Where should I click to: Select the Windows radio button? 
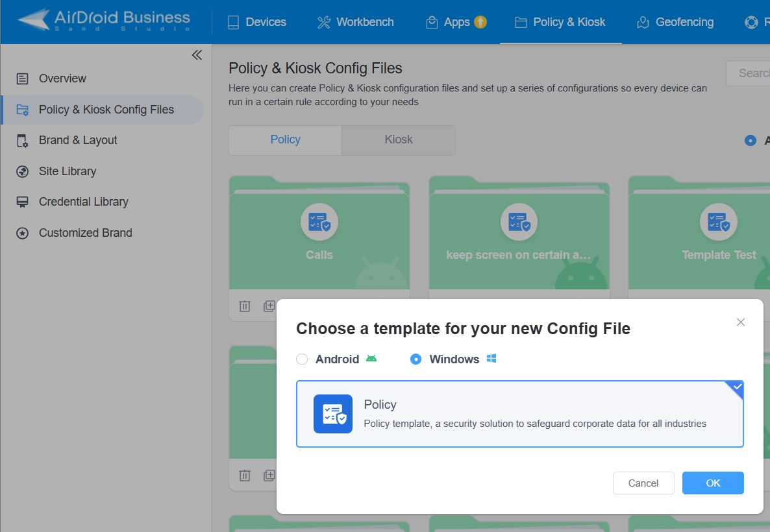(x=416, y=359)
